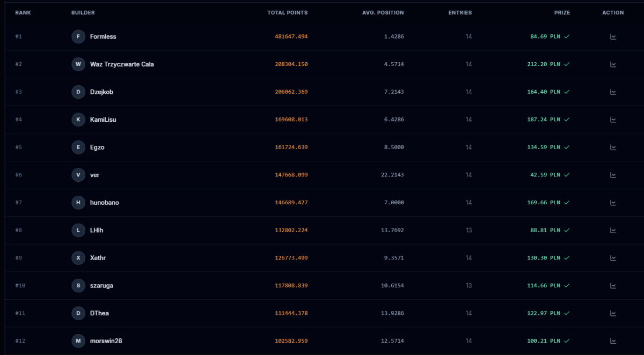
Task: Select the F avatar next to Formless
Action: pyautogui.click(x=78, y=36)
